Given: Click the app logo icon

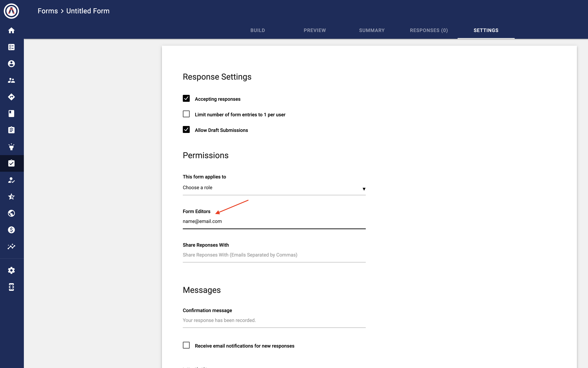Looking at the screenshot, I should (11, 11).
